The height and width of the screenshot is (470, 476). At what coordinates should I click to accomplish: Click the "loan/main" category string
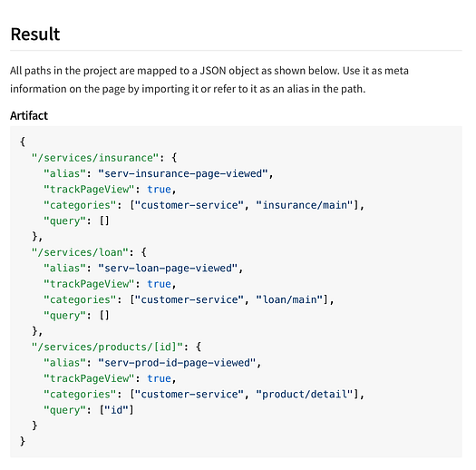click(x=289, y=299)
